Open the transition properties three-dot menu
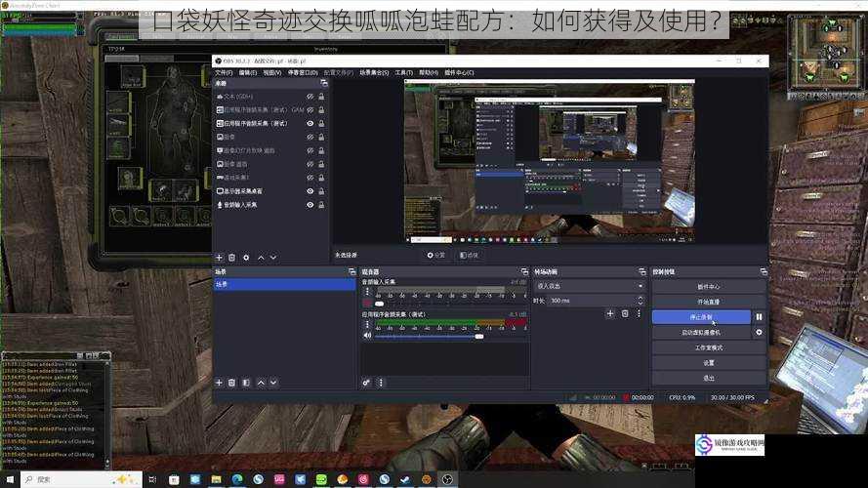 [639, 313]
